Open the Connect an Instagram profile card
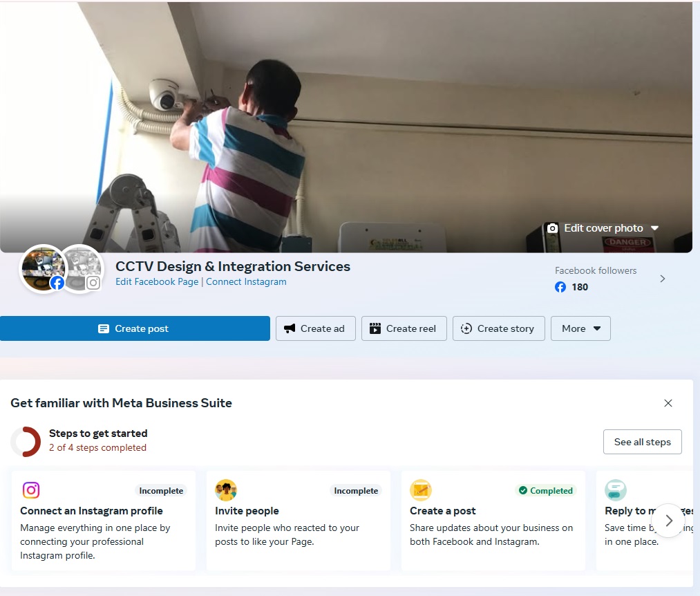Image resolution: width=700 pixels, height=596 pixels. pyautogui.click(x=104, y=521)
